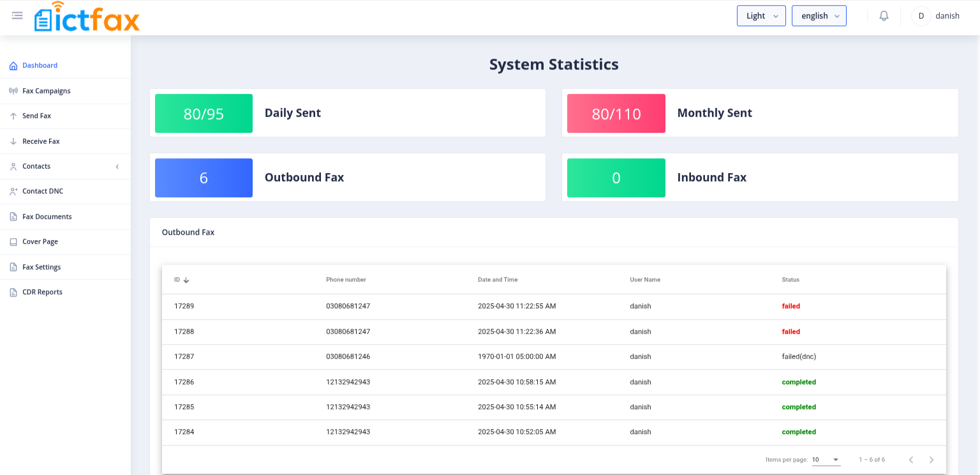The height and width of the screenshot is (475, 980).
Task: Click the blue 6 Outbound Fax tile
Action: [x=204, y=178]
